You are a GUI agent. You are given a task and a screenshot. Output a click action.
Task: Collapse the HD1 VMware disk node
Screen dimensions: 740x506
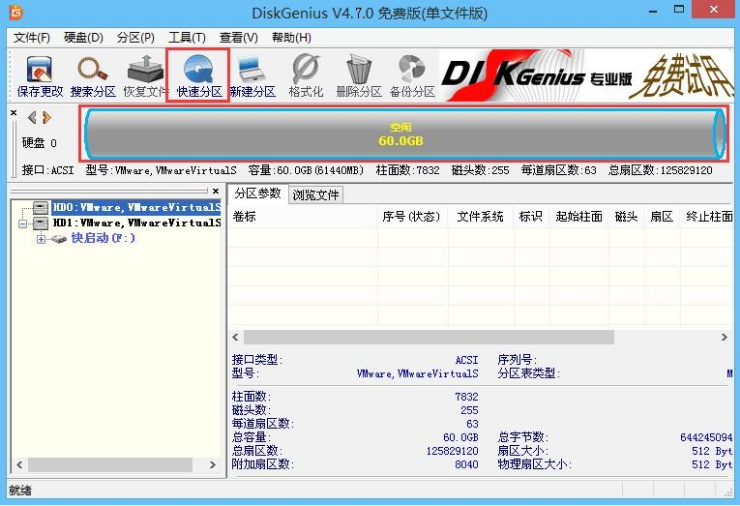click(x=24, y=223)
